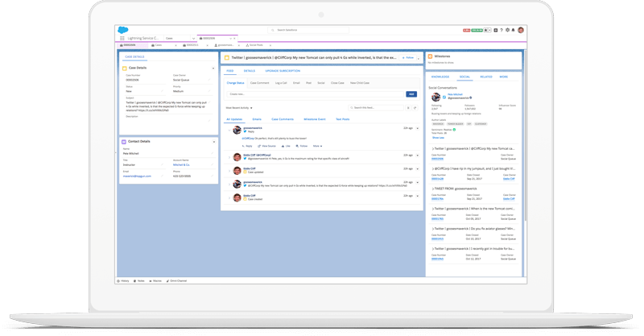Open the actions dropdown beside Follow
This screenshot has width=644, height=336.
tap(419, 58)
